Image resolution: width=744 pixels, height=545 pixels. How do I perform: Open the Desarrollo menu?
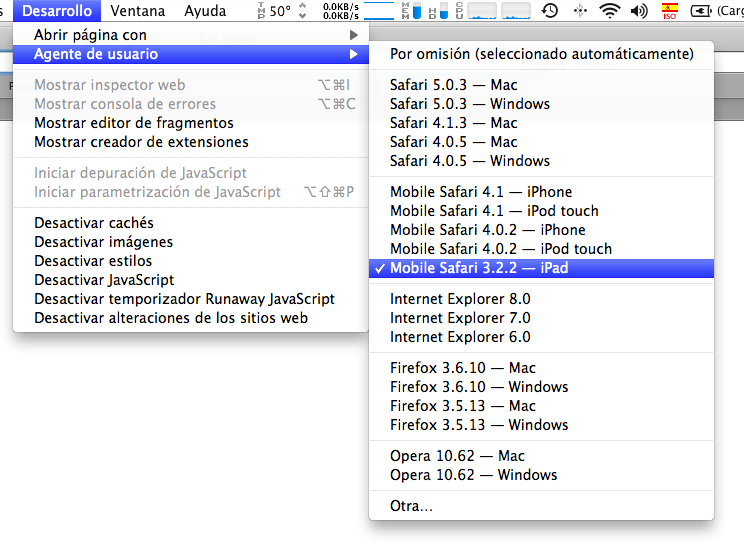pos(57,10)
